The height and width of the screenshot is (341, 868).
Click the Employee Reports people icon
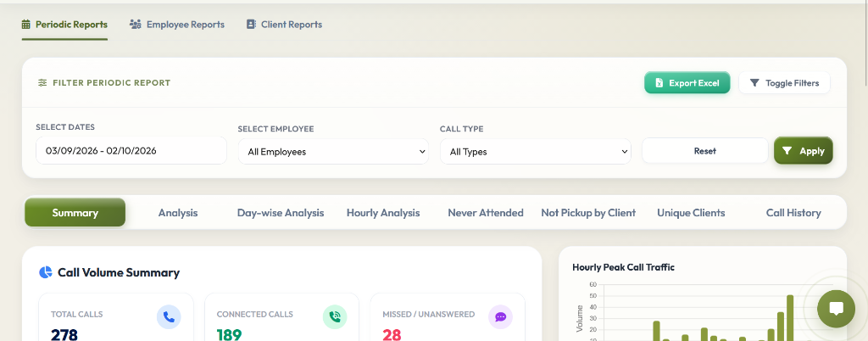(135, 25)
